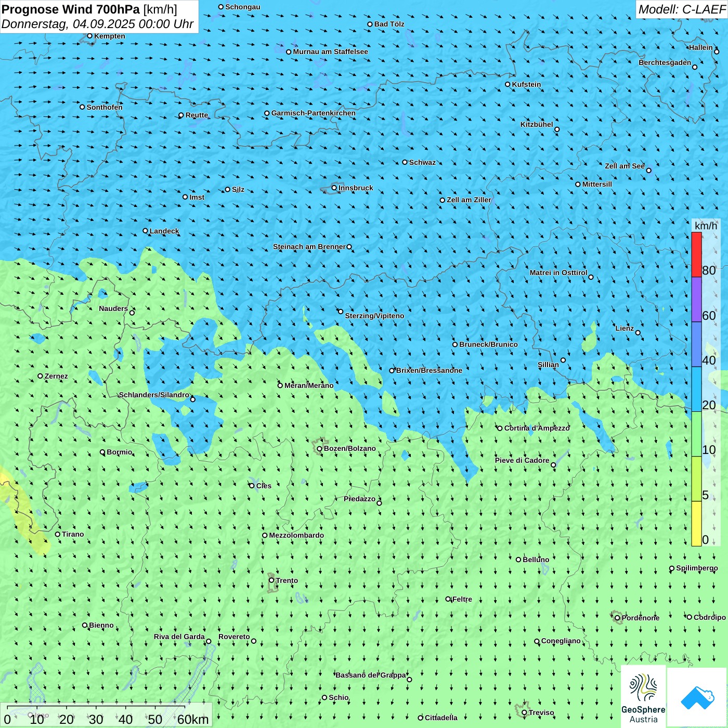Click the 'Sillian' label
Screen dimensions: 728x728
[548, 365]
